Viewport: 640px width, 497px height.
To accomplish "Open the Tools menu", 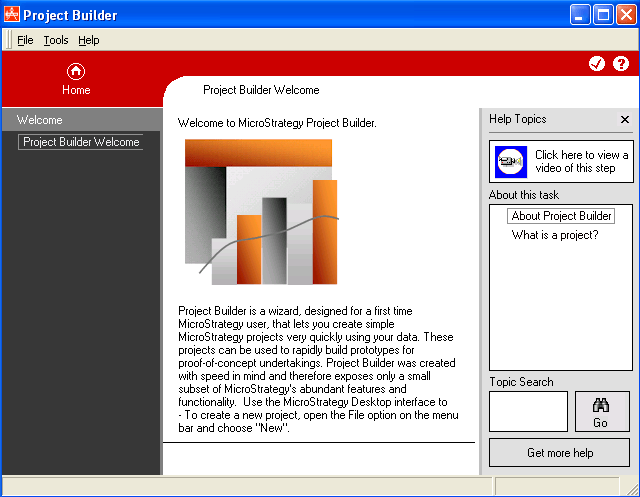I will [56, 40].
